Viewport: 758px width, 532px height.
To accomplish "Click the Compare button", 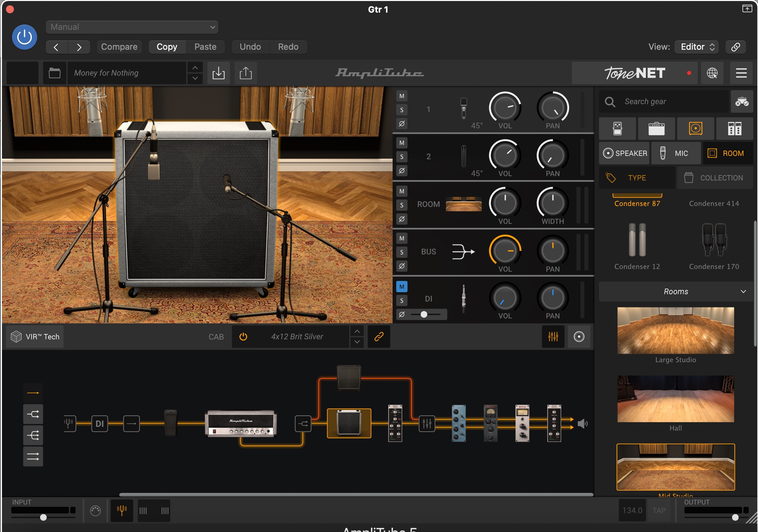I will 119,47.
